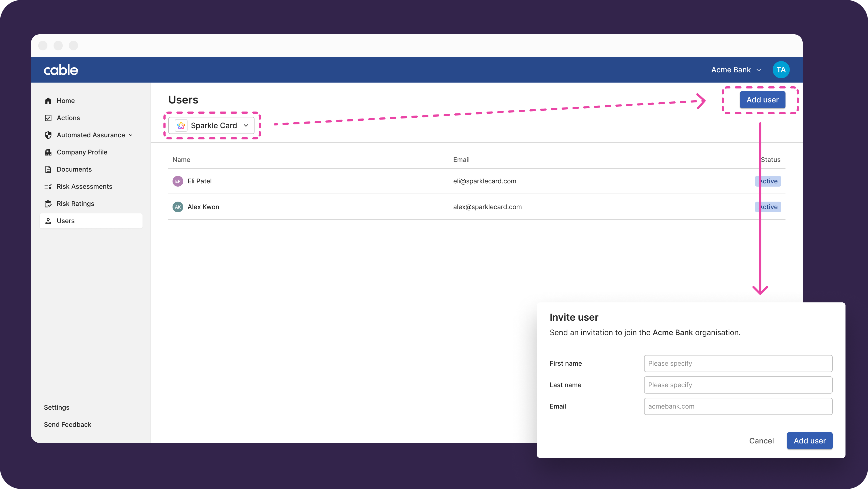Click the First name input field
The width and height of the screenshot is (868, 489).
[738, 364]
